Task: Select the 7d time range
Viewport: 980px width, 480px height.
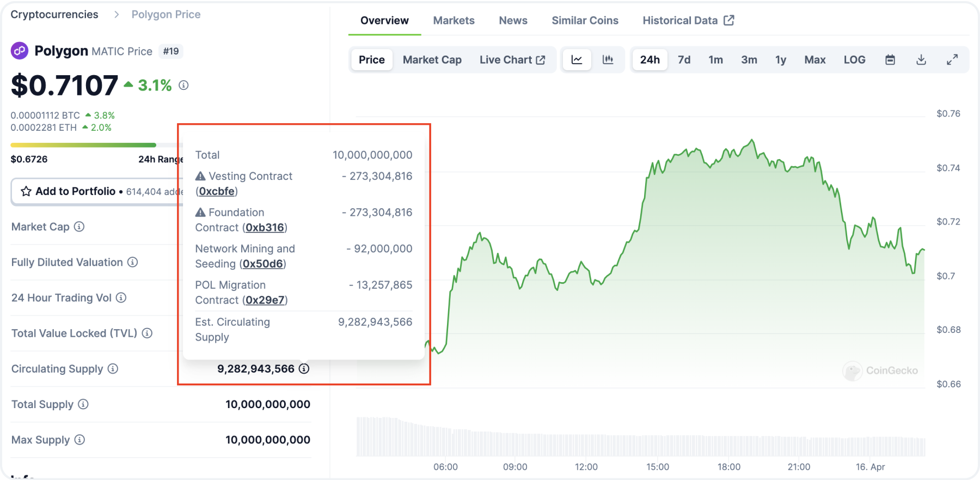Action: coord(684,60)
